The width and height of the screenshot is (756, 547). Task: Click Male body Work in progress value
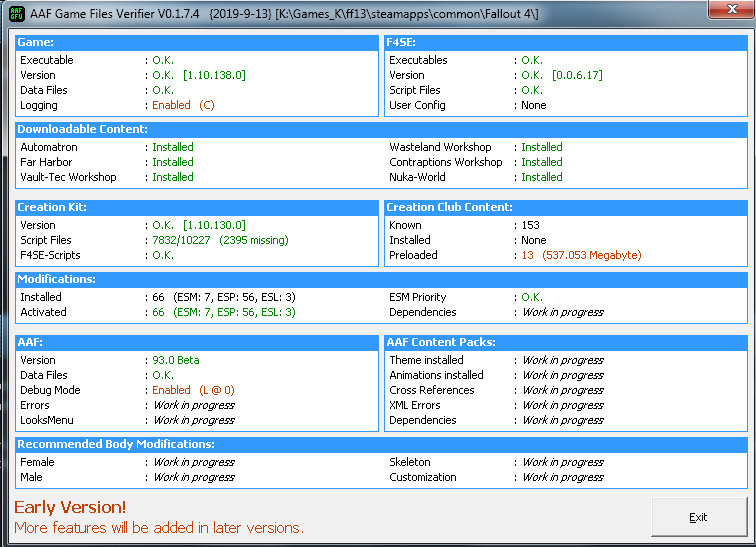[x=194, y=477]
